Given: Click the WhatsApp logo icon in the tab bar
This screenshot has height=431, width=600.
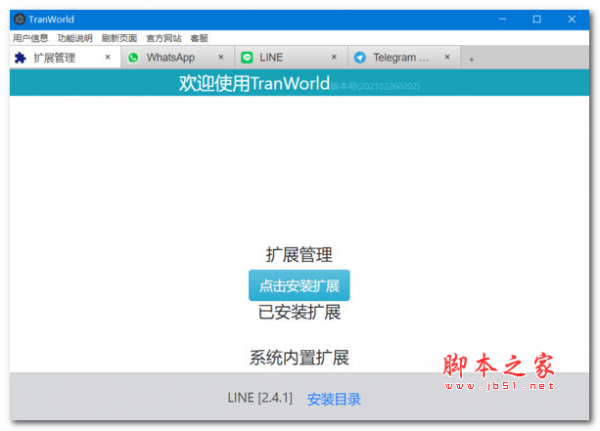Looking at the screenshot, I should [x=133, y=58].
